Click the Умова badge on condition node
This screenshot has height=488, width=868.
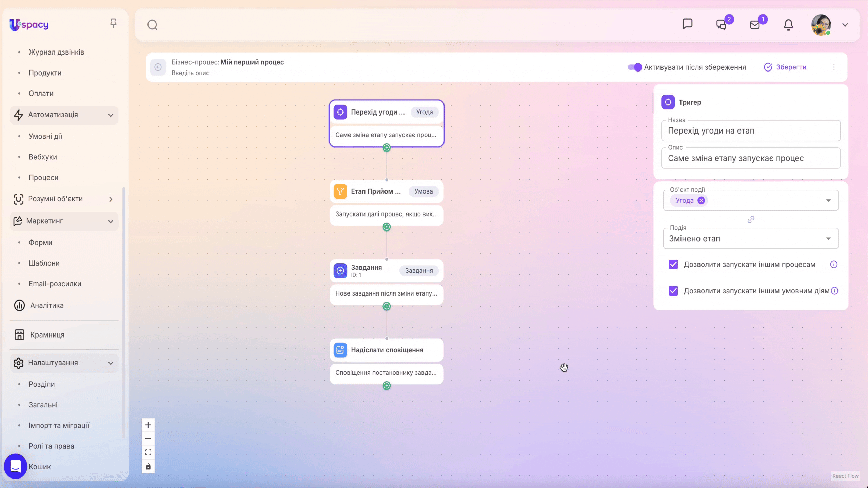[x=423, y=191]
